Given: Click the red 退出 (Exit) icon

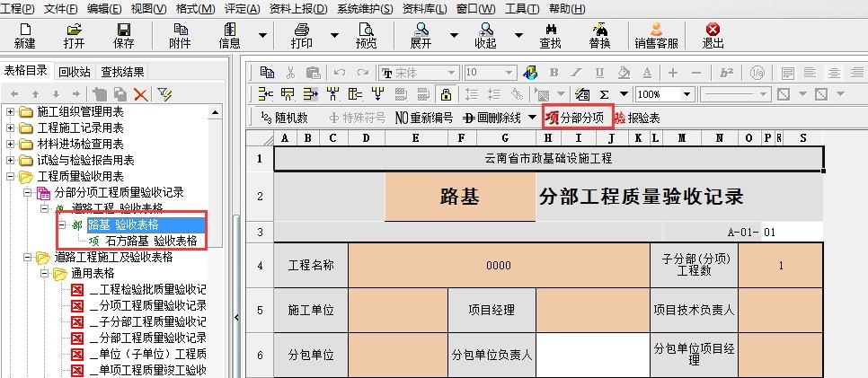Looking at the screenshot, I should pyautogui.click(x=713, y=35).
